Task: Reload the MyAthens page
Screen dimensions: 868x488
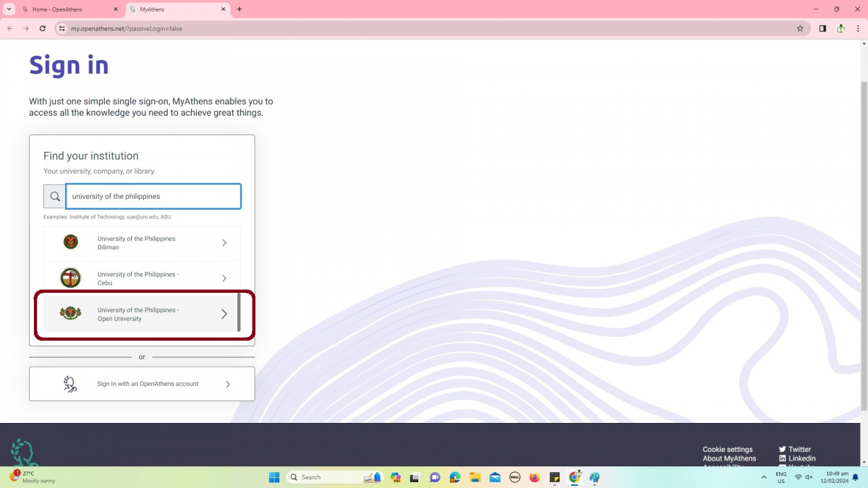Action: click(x=43, y=28)
